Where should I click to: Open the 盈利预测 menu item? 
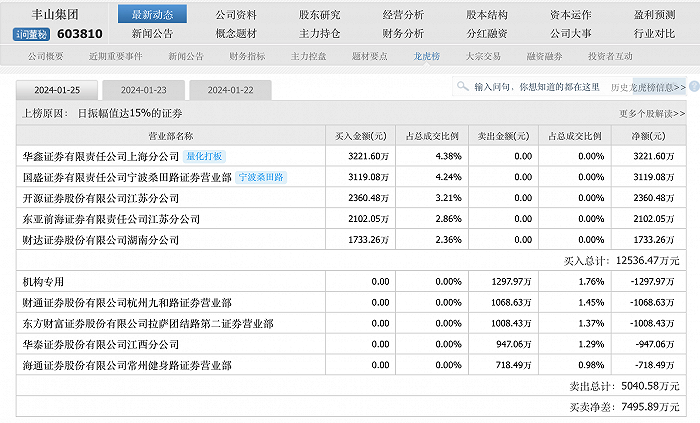pyautogui.click(x=654, y=15)
